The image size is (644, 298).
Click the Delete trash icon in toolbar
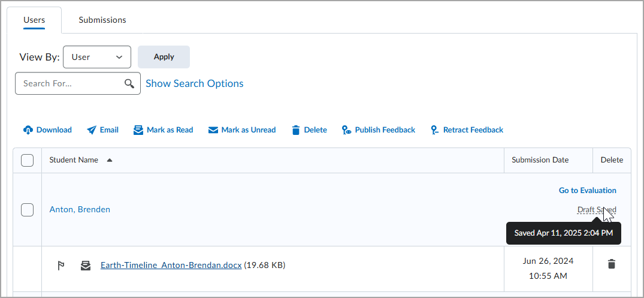pyautogui.click(x=296, y=130)
